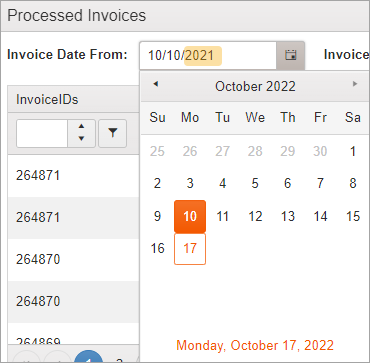
Task: Select October 17 in calendar
Action: pyautogui.click(x=190, y=249)
